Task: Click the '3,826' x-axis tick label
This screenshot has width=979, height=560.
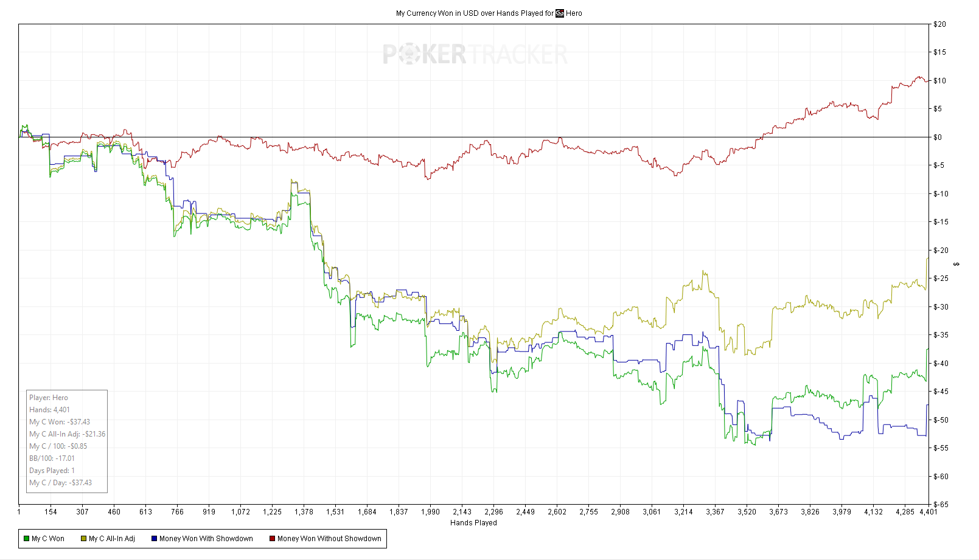Action: (810, 512)
